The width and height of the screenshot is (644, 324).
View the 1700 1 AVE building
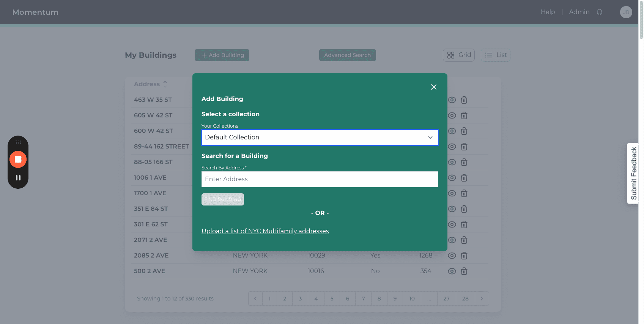[x=452, y=193]
